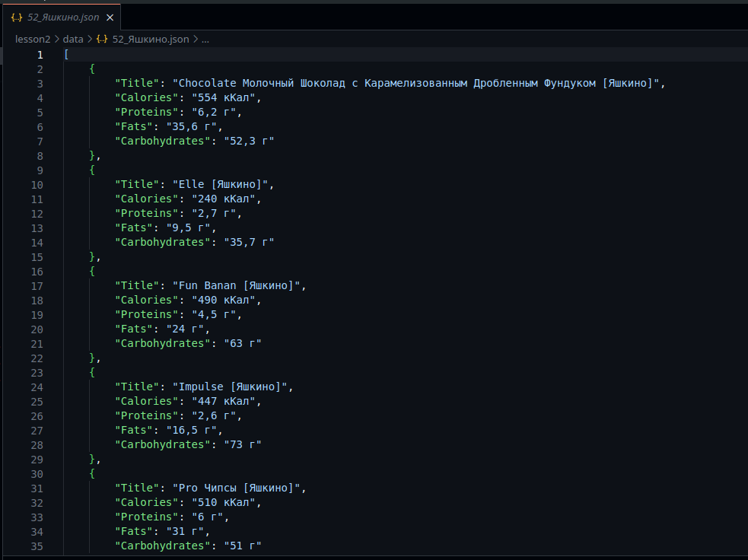Click line number 23 in the gutter
Image resolution: width=748 pixels, height=560 pixels.
[x=37, y=373]
